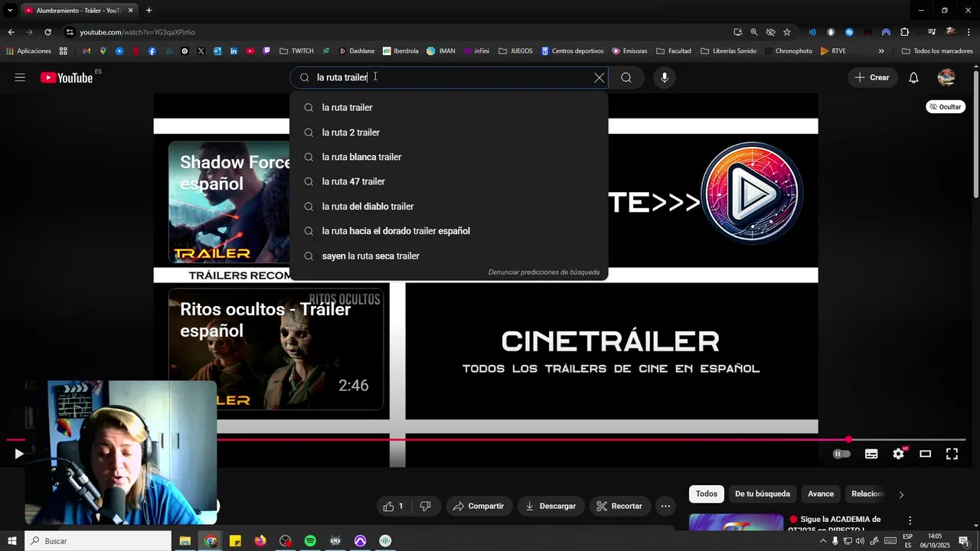Clear the search box text
Viewport: 980px width, 551px height.
[599, 77]
